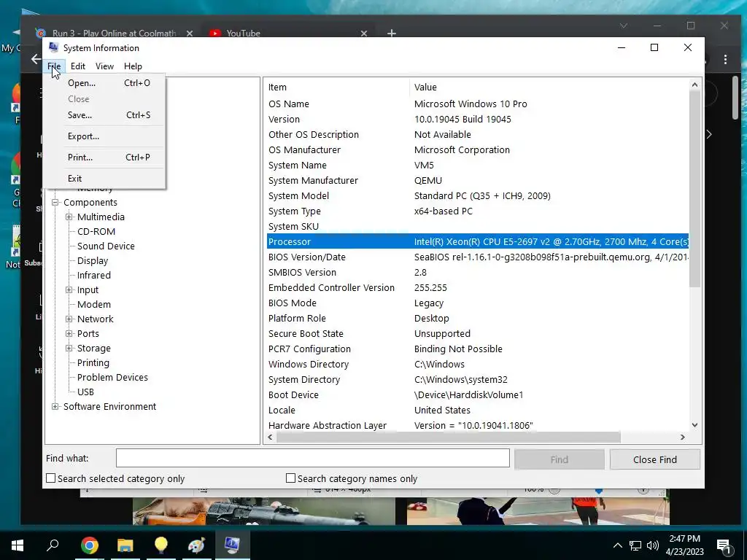
Task: Choose Save... from the File menu
Action: click(x=105, y=114)
